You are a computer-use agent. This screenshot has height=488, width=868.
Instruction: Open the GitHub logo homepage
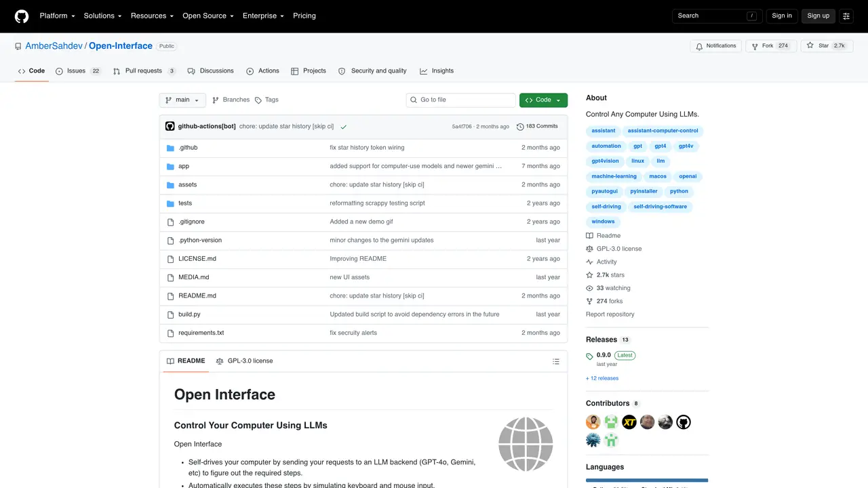click(x=22, y=16)
